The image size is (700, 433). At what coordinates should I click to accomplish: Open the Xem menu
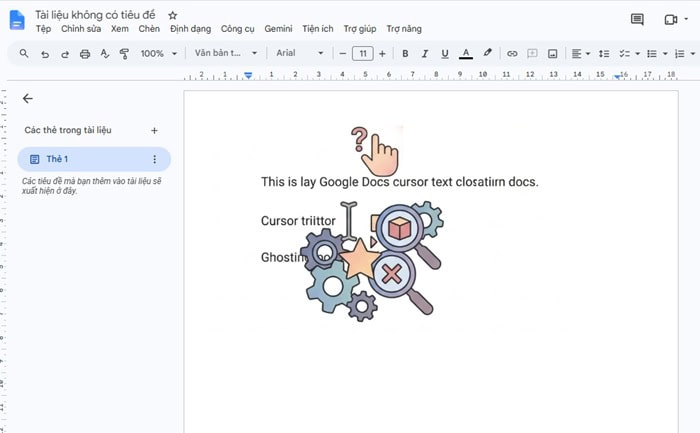click(x=120, y=29)
